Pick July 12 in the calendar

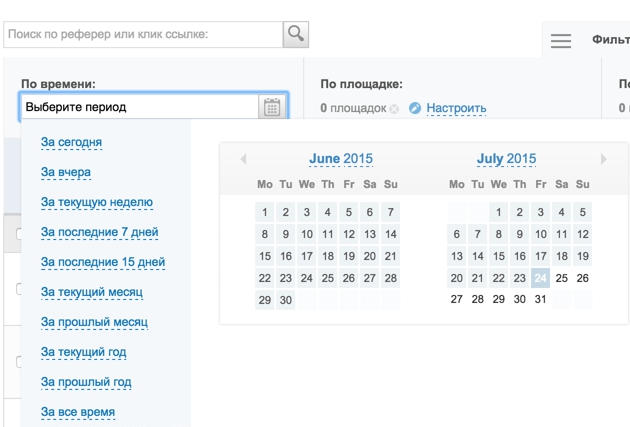pyautogui.click(x=583, y=234)
